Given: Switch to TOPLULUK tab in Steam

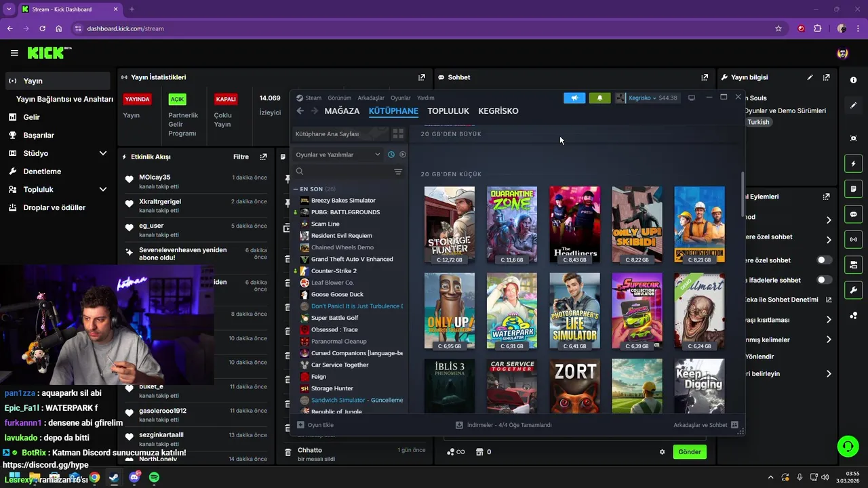Looking at the screenshot, I should [x=448, y=111].
